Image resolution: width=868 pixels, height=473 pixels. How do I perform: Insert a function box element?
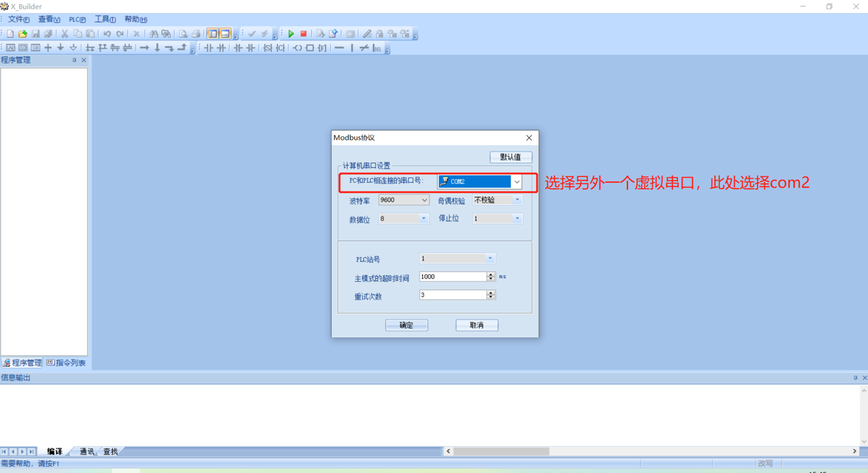pyautogui.click(x=310, y=48)
